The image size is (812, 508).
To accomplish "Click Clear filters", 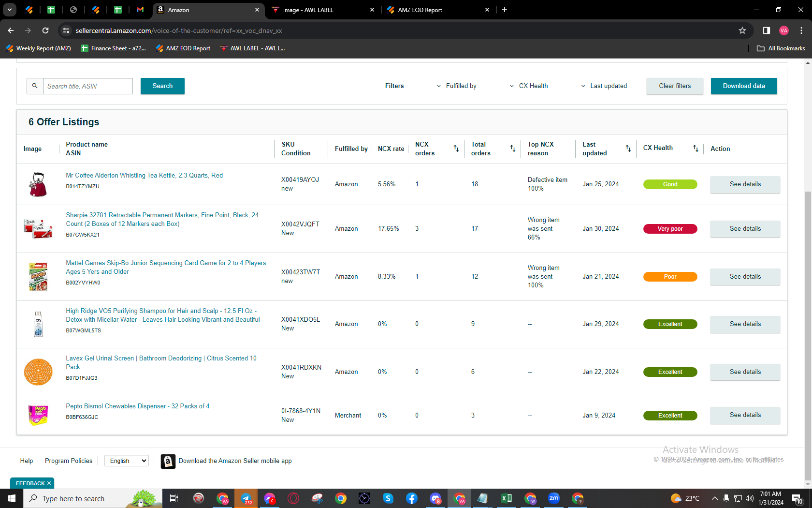I will pos(675,86).
